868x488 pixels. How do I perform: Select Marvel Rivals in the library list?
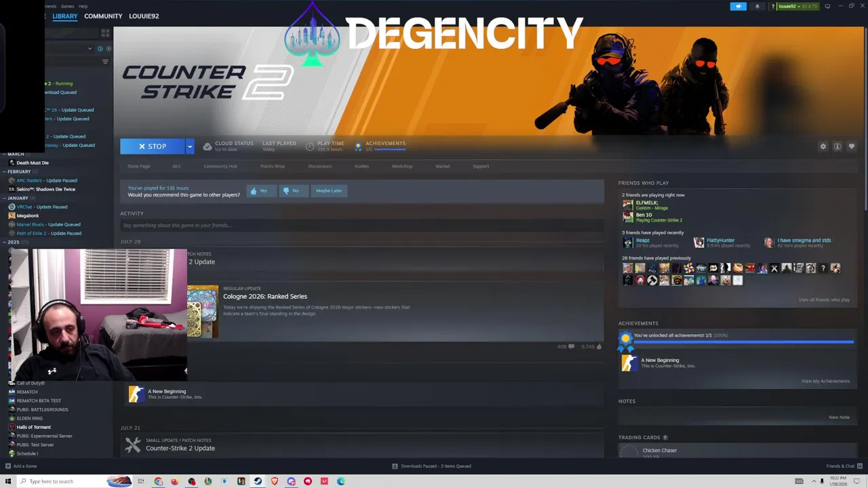coord(48,224)
